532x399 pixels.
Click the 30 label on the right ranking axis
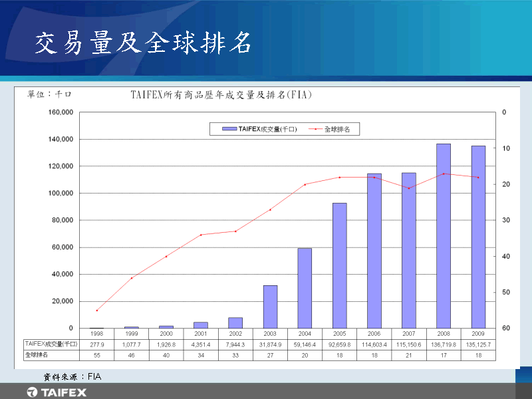click(x=506, y=220)
